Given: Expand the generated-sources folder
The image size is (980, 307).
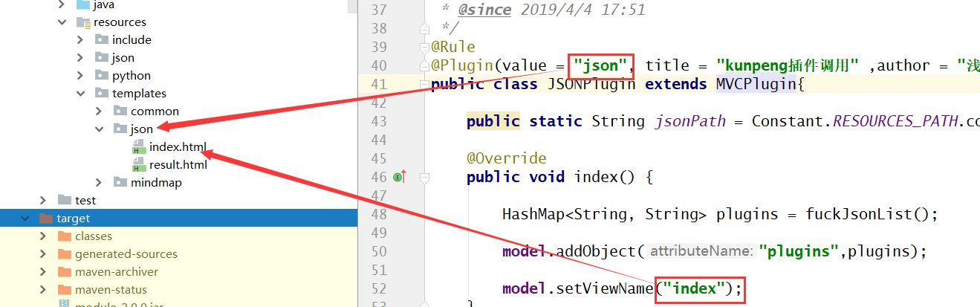Looking at the screenshot, I should click(44, 254).
